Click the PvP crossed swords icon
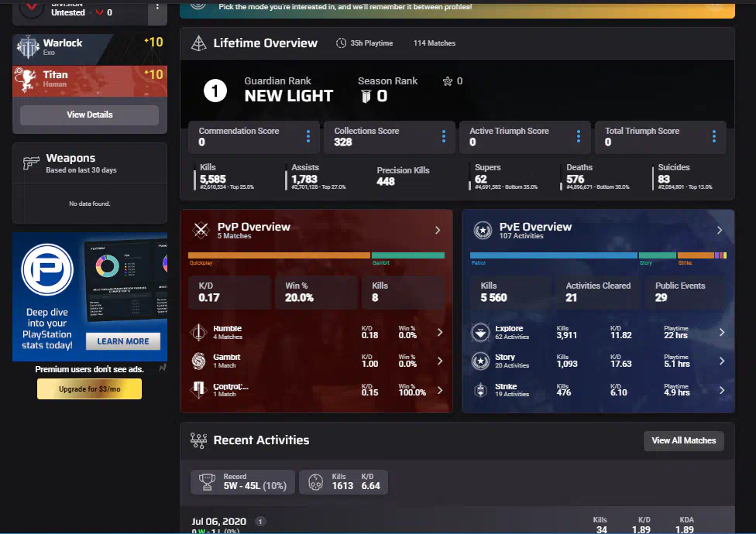The image size is (756, 534). (201, 228)
